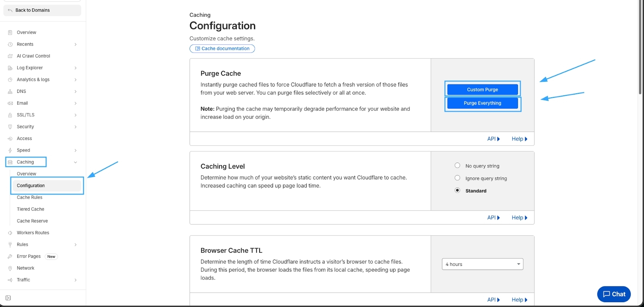The height and width of the screenshot is (307, 644).
Task: Expand the Traffic section chevron
Action: tap(75, 280)
